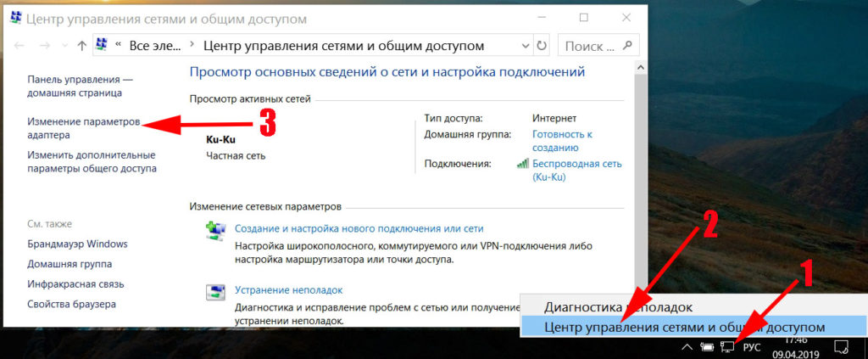Screen dimensions: 868x359
Task: Click the network icon in system tray
Action: [727, 346]
